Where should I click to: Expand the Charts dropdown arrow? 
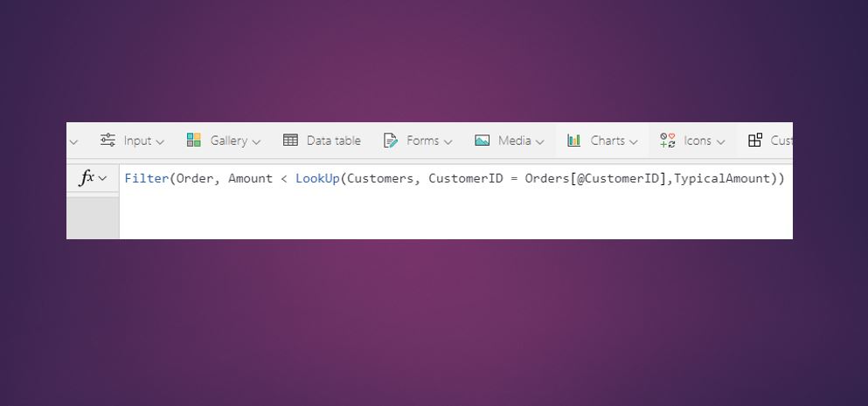pyautogui.click(x=634, y=141)
